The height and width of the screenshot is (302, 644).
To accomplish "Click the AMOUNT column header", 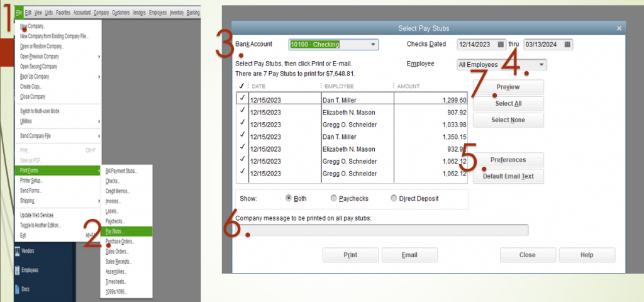I will coord(408,86).
